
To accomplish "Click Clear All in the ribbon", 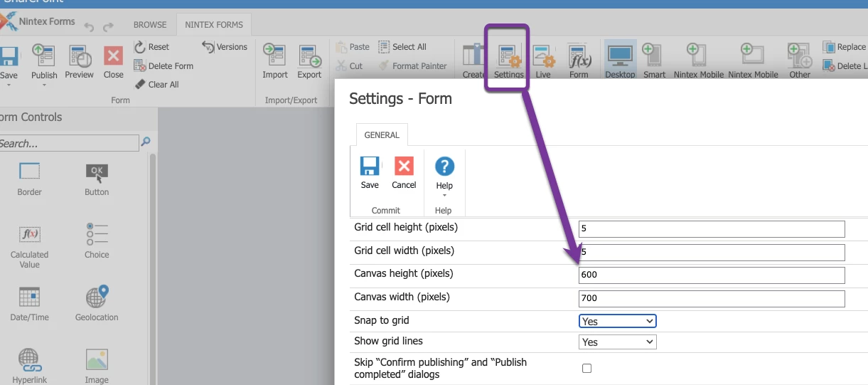I will click(156, 85).
